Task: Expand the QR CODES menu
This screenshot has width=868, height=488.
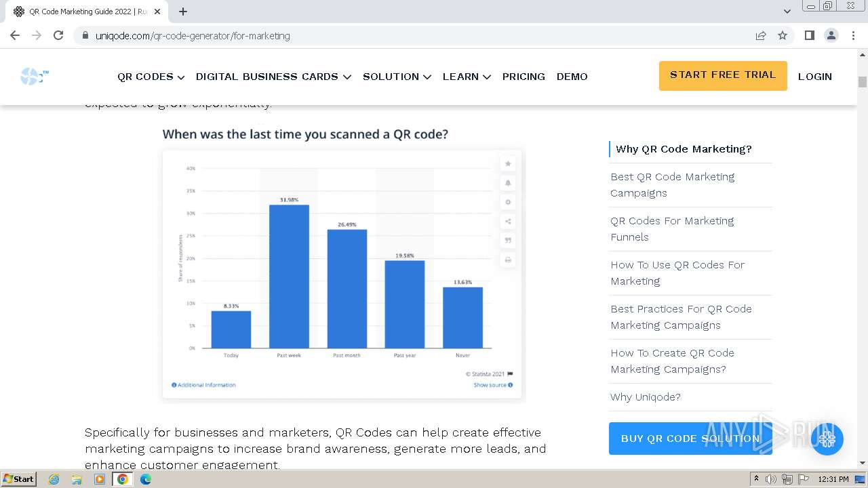Action: pos(151,77)
